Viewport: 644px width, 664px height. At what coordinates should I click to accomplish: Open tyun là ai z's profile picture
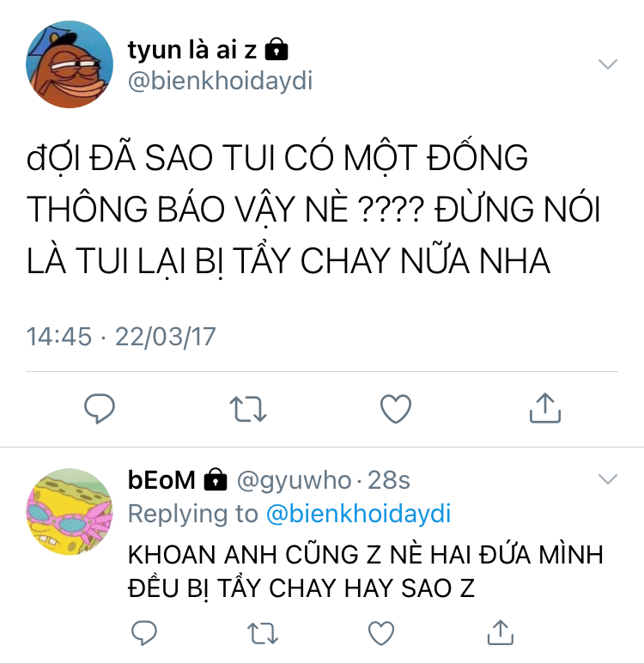point(70,64)
